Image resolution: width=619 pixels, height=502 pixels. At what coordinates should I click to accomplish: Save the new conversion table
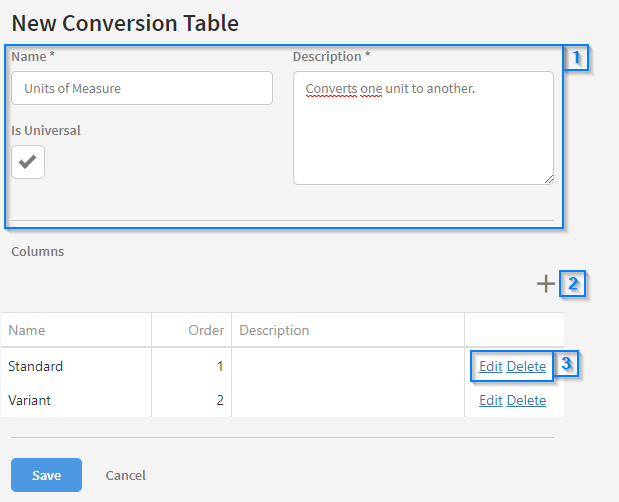46,475
